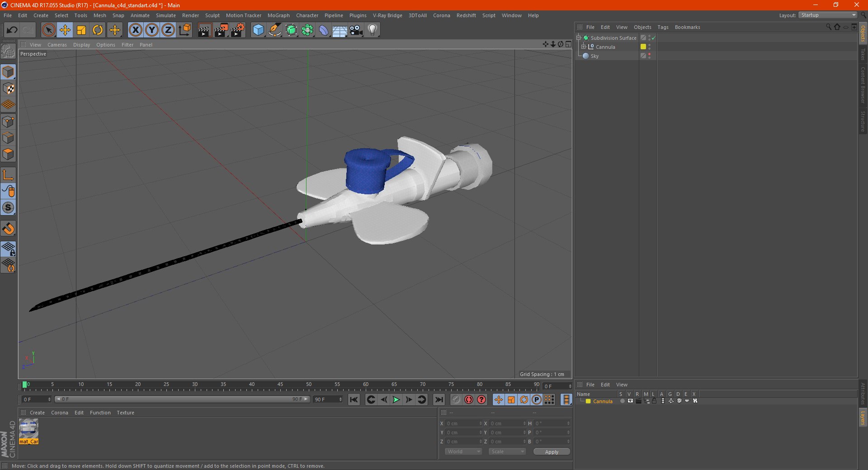Switch to Edges mode
Image resolution: width=868 pixels, height=470 pixels.
9,138
